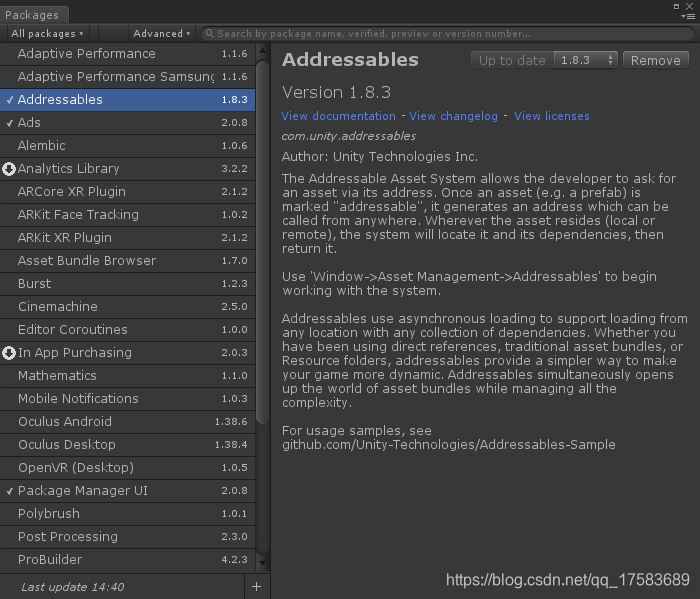The height and width of the screenshot is (599, 700).
Task: Select the Cinemachine package
Action: (128, 307)
